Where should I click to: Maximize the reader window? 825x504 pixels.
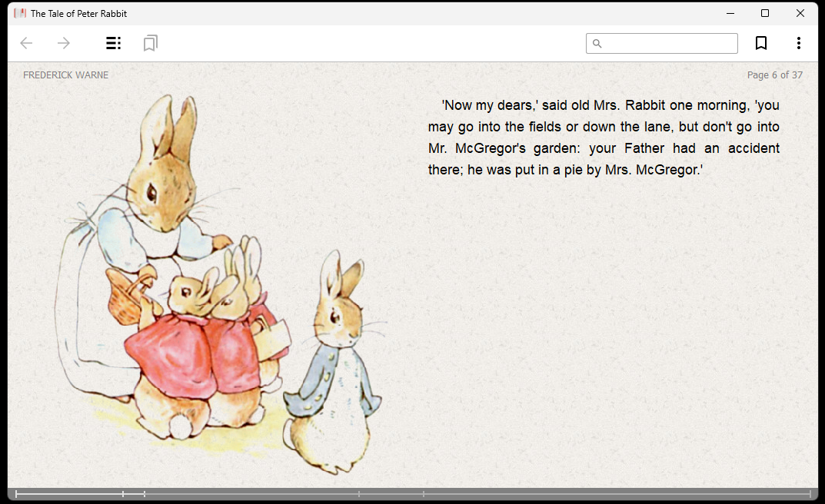(x=765, y=13)
